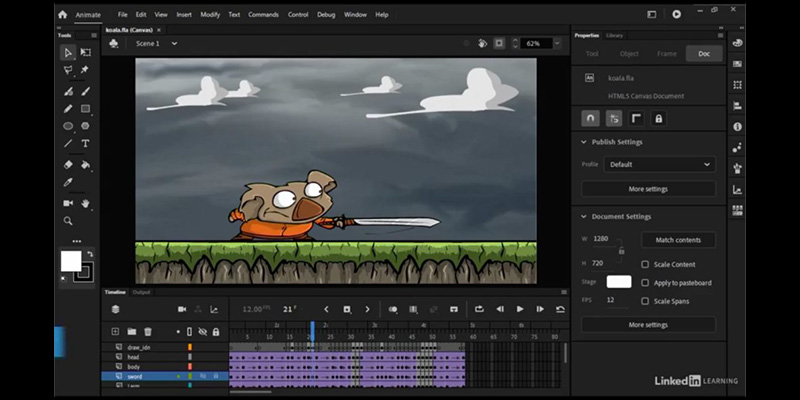Click More settings under Publish Settings

pos(648,188)
